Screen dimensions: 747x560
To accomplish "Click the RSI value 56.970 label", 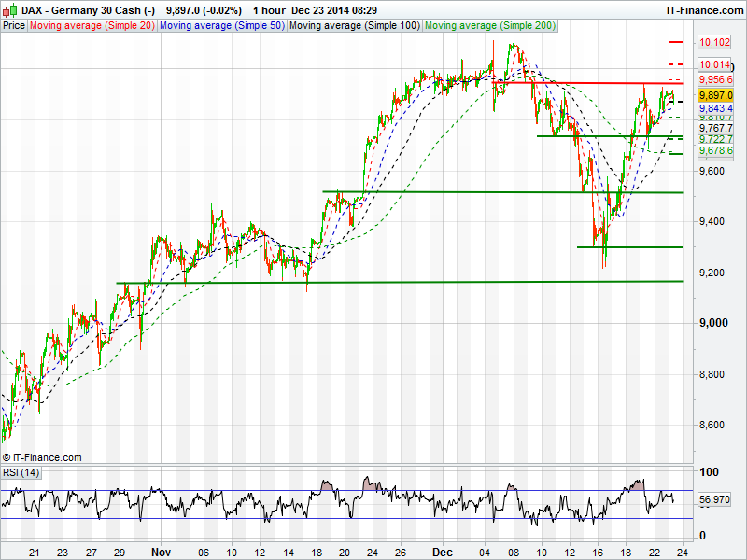I will (x=716, y=500).
